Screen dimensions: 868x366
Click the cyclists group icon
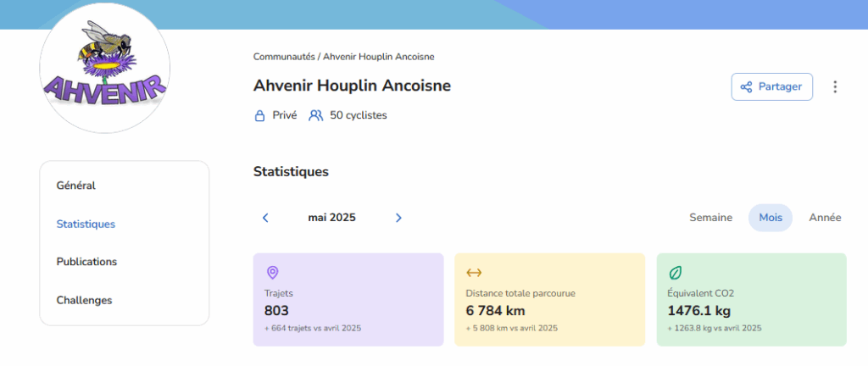click(315, 115)
